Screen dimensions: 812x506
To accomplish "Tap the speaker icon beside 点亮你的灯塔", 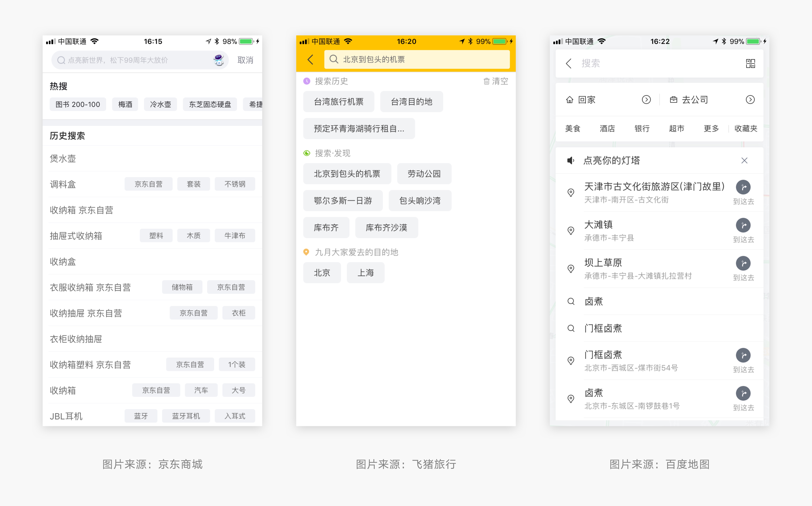I will [x=571, y=161].
